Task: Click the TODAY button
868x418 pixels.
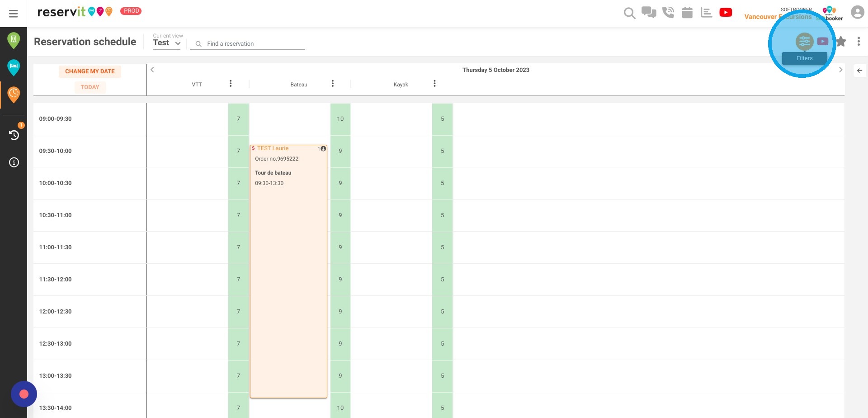Action: (90, 87)
